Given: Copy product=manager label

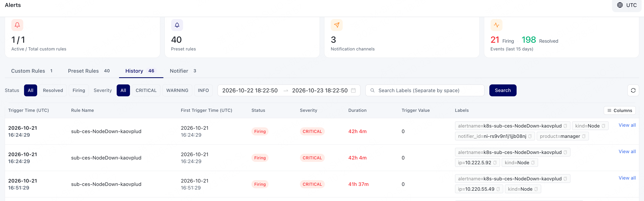Looking at the screenshot, I should 584,136.
